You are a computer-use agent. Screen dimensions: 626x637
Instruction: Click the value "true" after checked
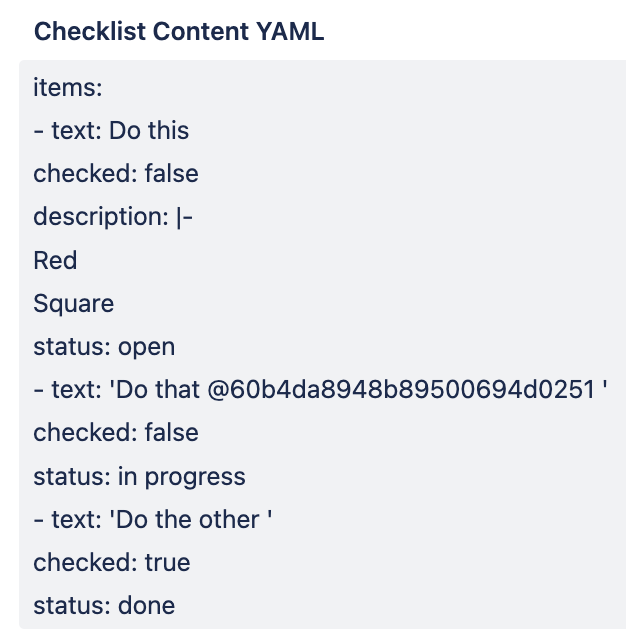tap(167, 562)
